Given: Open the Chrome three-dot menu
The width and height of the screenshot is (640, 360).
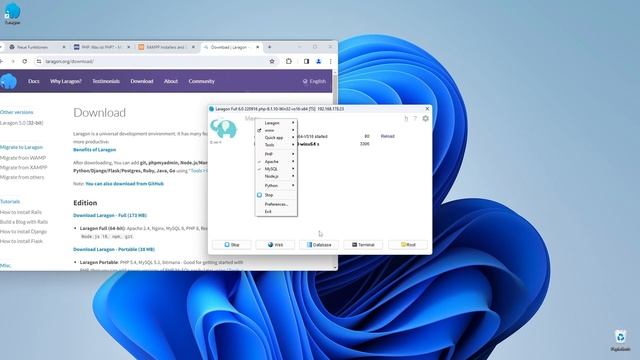Looking at the screenshot, I should click(x=331, y=61).
